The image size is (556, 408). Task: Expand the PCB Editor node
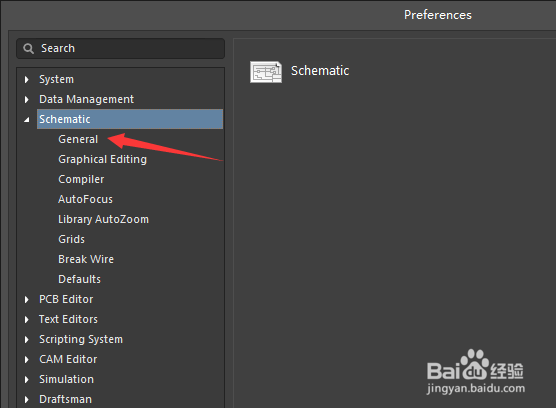(x=27, y=300)
